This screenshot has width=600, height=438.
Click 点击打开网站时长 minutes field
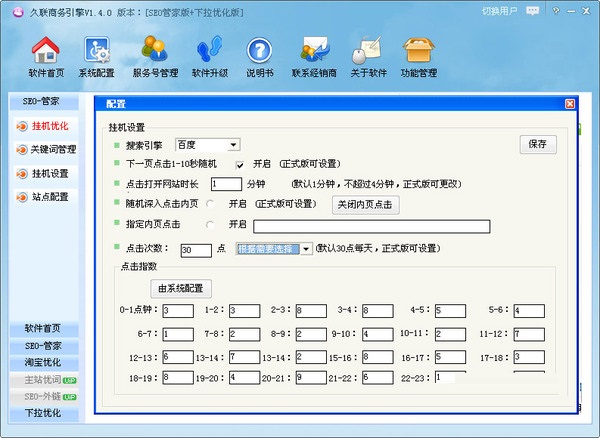227,184
